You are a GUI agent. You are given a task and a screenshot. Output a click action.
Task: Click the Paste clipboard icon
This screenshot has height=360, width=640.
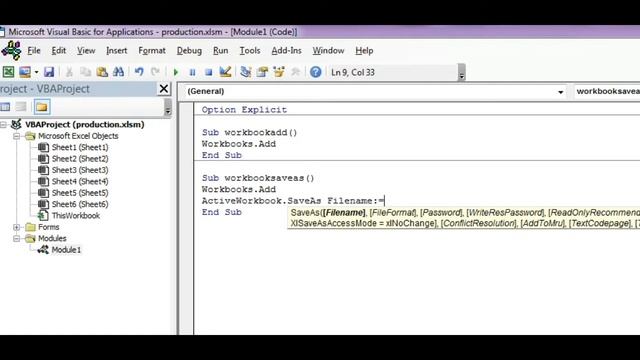click(x=102, y=72)
